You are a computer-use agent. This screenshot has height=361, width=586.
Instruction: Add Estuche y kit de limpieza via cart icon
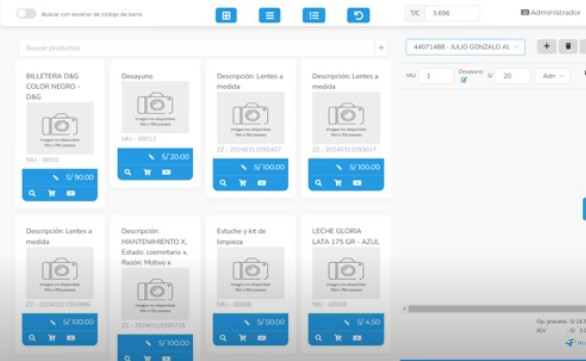click(243, 338)
